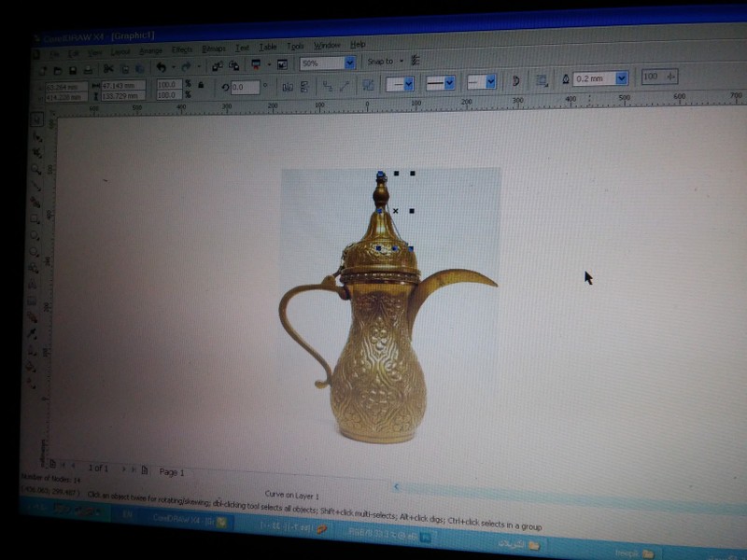
Task: Expand the Application Launcher dropdown arrow
Action: [269, 64]
